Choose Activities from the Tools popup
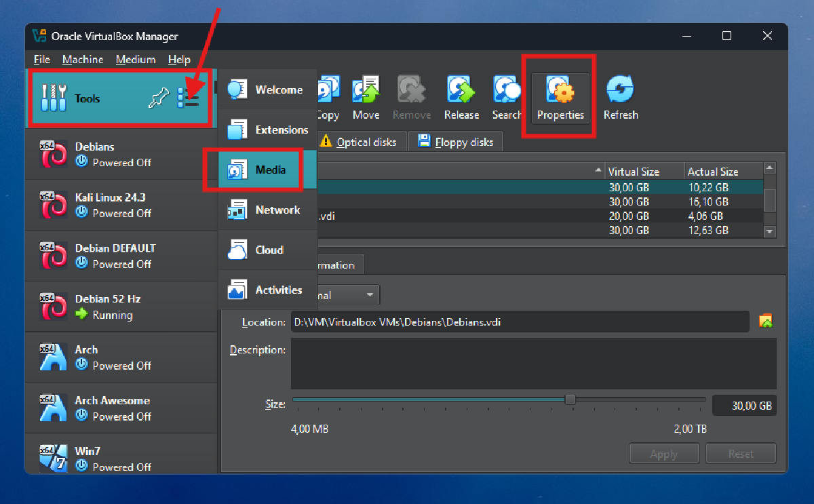 [x=268, y=290]
